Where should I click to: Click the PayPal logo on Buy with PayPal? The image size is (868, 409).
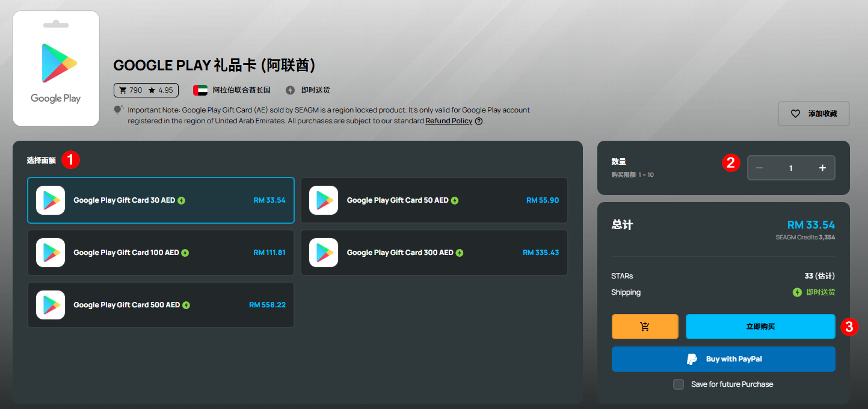[x=692, y=359]
